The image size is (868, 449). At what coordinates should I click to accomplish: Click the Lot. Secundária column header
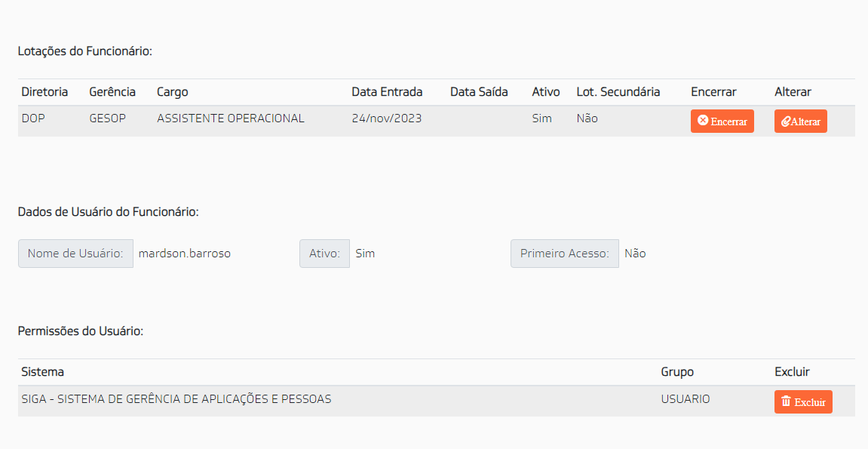618,92
